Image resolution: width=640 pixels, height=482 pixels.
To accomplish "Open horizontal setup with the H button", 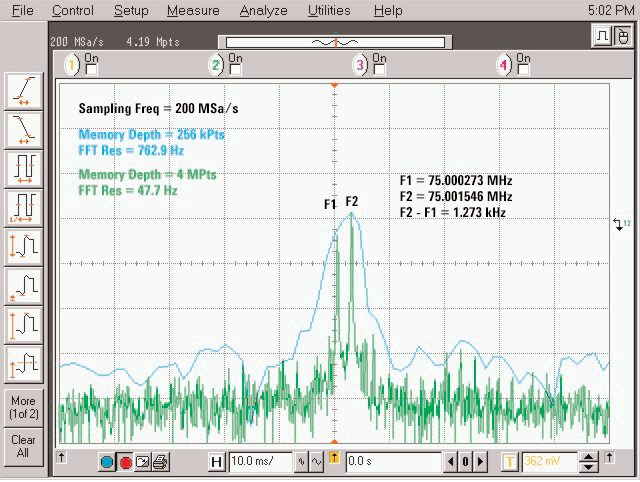I will (x=216, y=461).
